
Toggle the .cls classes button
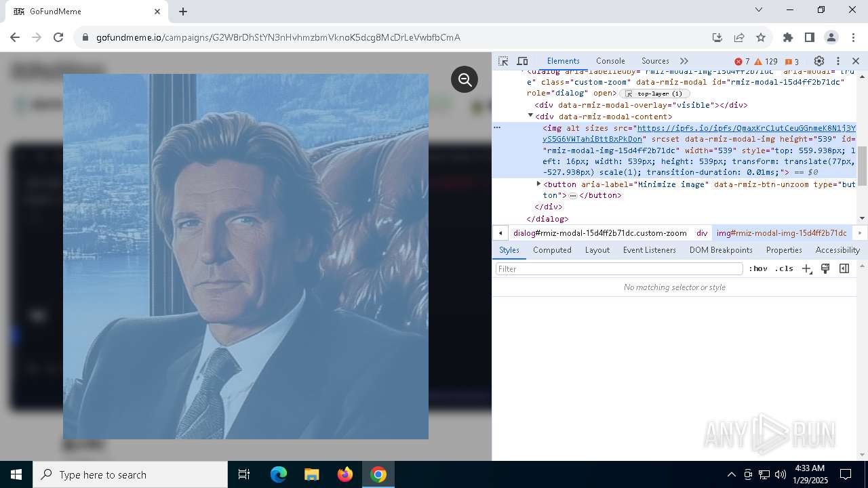(x=784, y=269)
